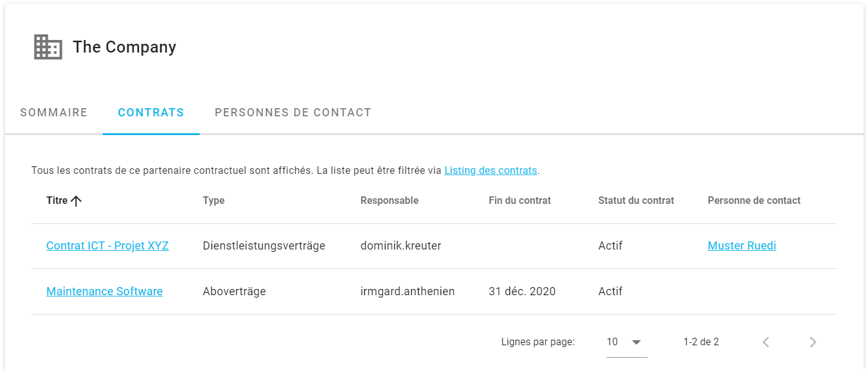Sort by Statut du contrat column

pos(636,201)
